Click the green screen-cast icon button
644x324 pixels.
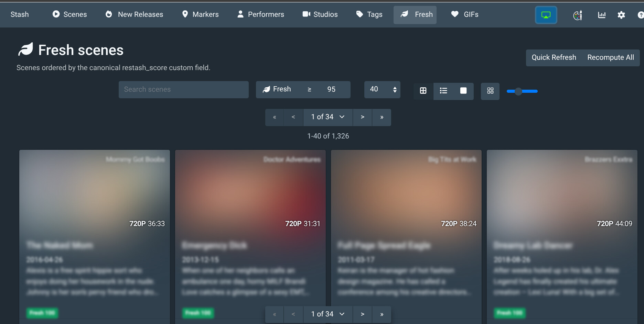pyautogui.click(x=546, y=15)
